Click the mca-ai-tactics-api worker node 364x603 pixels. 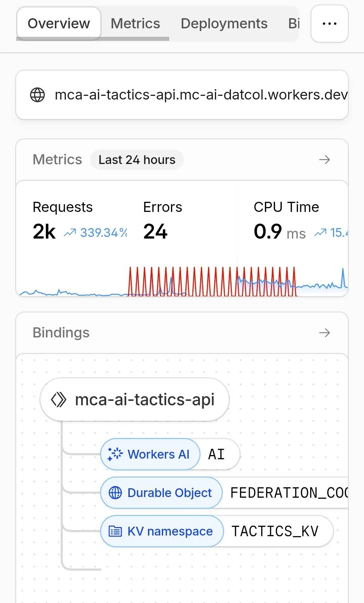tap(145, 400)
